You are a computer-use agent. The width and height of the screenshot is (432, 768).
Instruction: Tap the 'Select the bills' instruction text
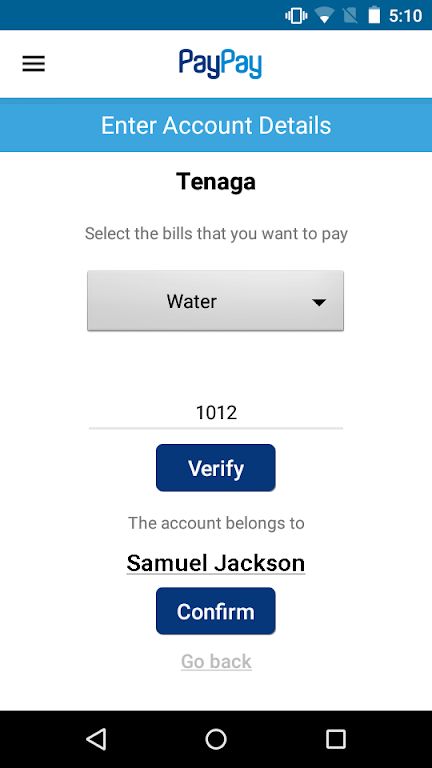tap(216, 234)
